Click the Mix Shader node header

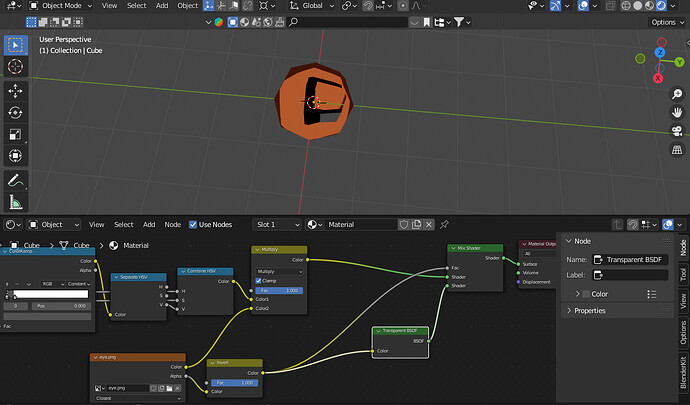point(475,248)
